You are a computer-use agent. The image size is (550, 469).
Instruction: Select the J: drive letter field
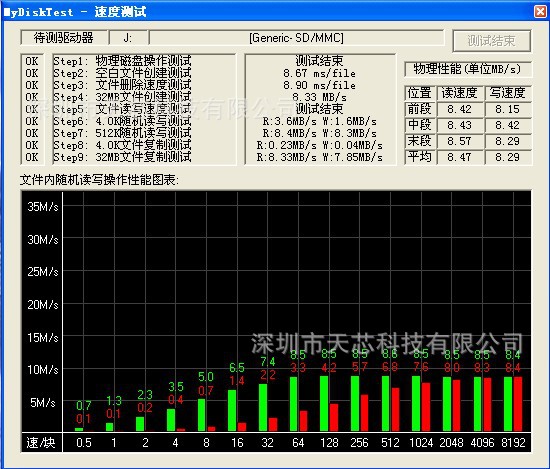coord(128,38)
